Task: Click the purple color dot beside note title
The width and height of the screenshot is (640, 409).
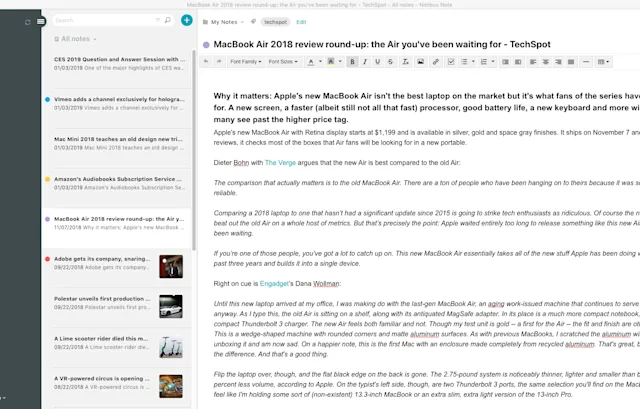Action: click(x=206, y=44)
